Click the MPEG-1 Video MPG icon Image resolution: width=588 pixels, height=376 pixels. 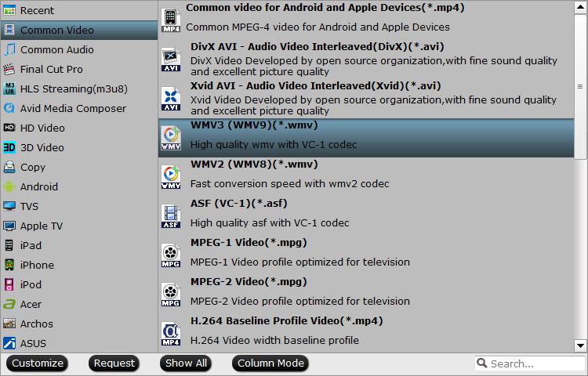pyautogui.click(x=171, y=255)
